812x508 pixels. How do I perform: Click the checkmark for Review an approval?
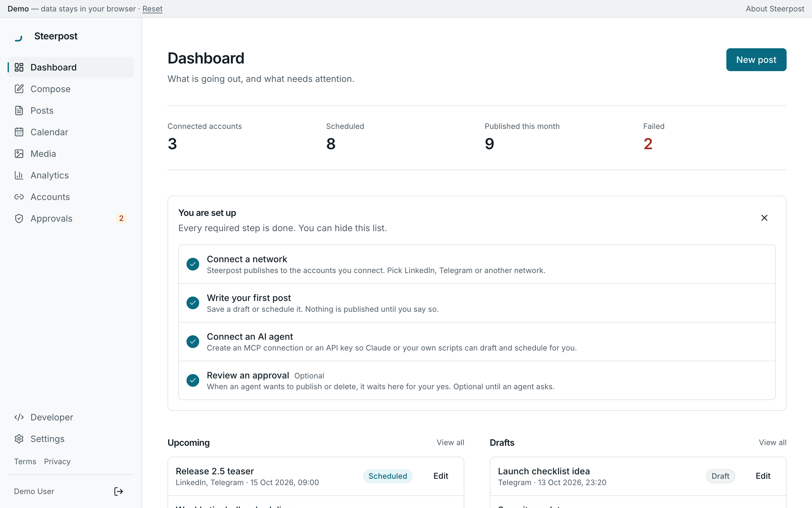point(193,380)
